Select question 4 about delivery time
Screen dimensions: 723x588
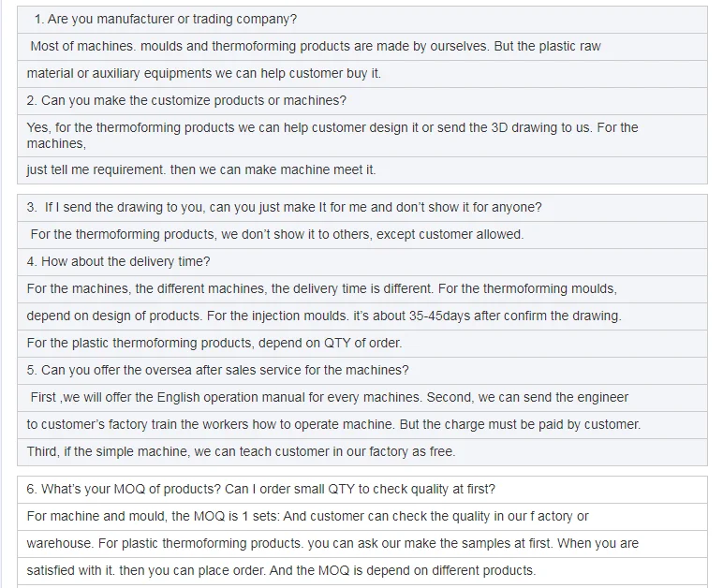[118, 261]
